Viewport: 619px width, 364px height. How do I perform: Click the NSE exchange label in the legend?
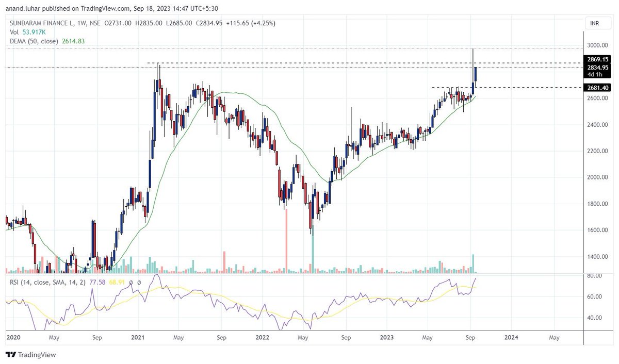(93, 23)
